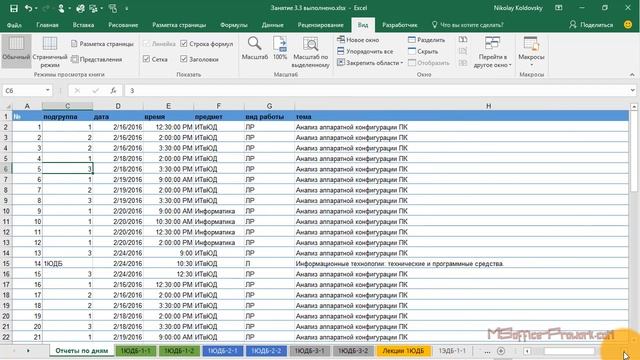Click the selected cell C6
This screenshot has width=640, height=360.
(x=67, y=169)
